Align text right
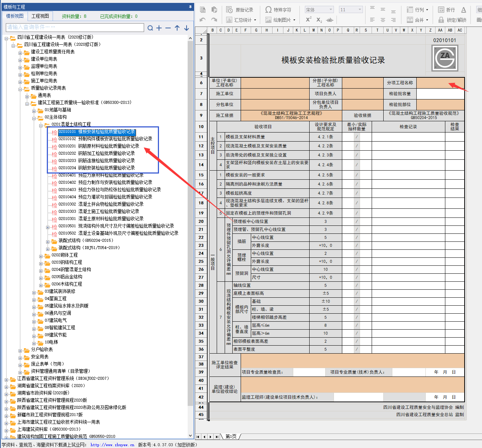Screen dimensions: 482x448 pos(393,20)
